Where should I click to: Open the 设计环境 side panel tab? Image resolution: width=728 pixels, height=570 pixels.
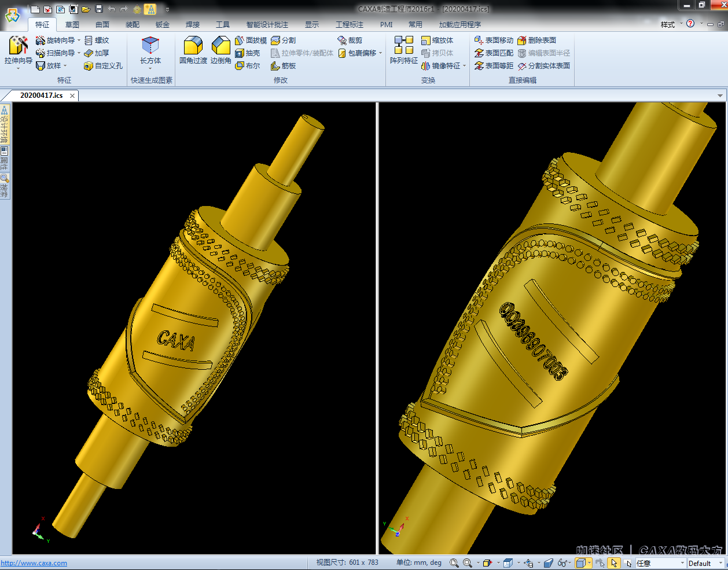pyautogui.click(x=5, y=124)
